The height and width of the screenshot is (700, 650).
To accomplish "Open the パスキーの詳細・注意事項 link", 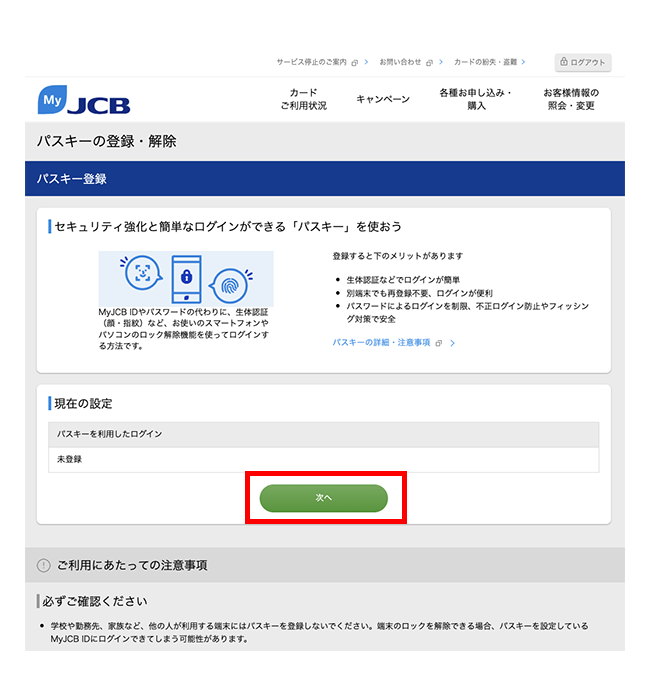I will (381, 342).
